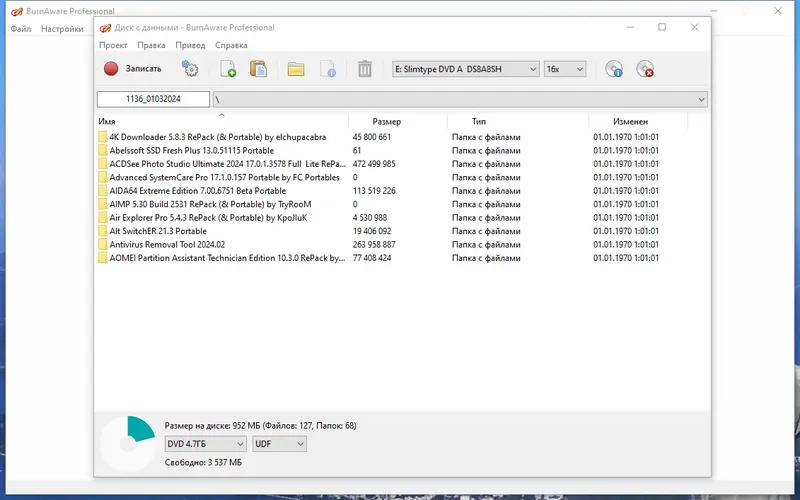Click folder icon beside AIDA64 Extreme row
800x500 pixels.
click(103, 191)
